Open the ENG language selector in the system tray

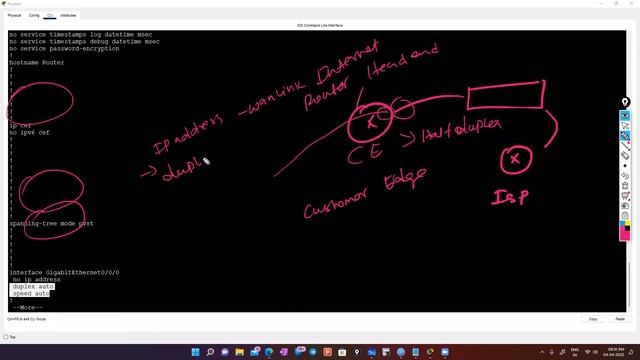pos(575,352)
